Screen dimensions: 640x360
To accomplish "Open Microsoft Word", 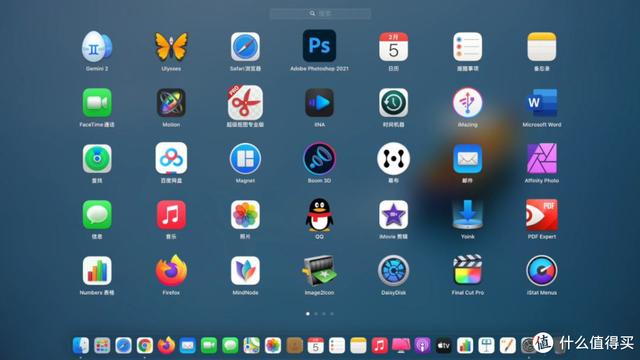I will (542, 102).
